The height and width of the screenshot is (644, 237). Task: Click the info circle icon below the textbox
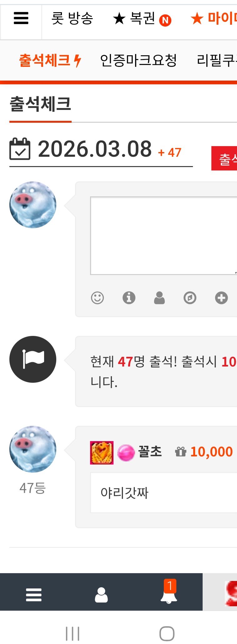tap(129, 297)
